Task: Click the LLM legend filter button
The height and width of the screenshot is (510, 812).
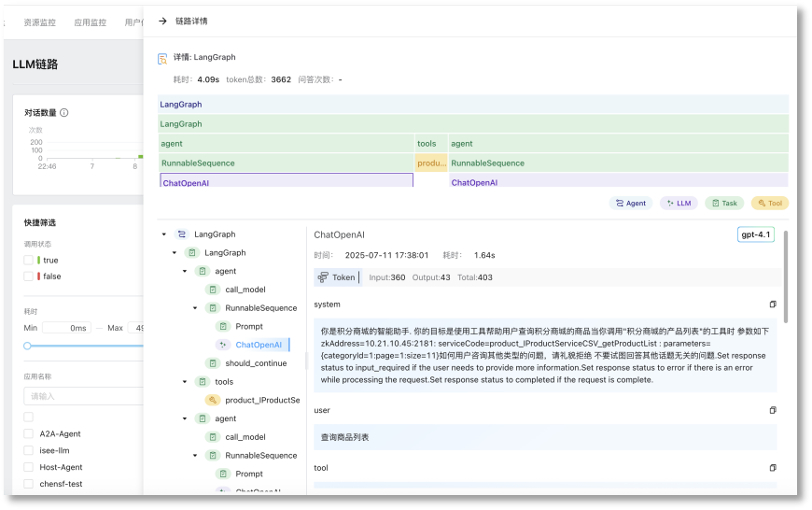Action: [679, 203]
